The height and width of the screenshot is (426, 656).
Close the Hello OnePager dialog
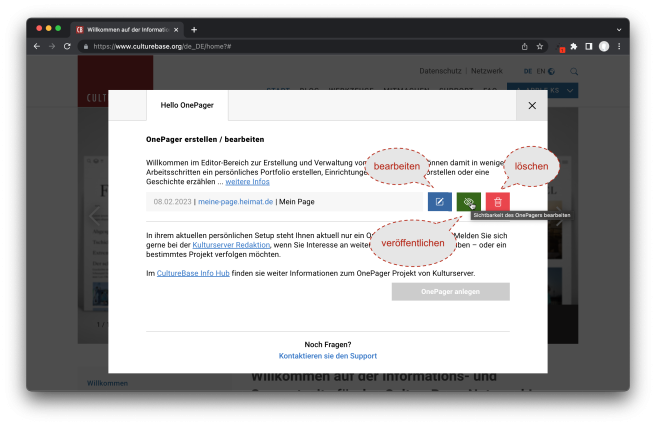(x=532, y=105)
